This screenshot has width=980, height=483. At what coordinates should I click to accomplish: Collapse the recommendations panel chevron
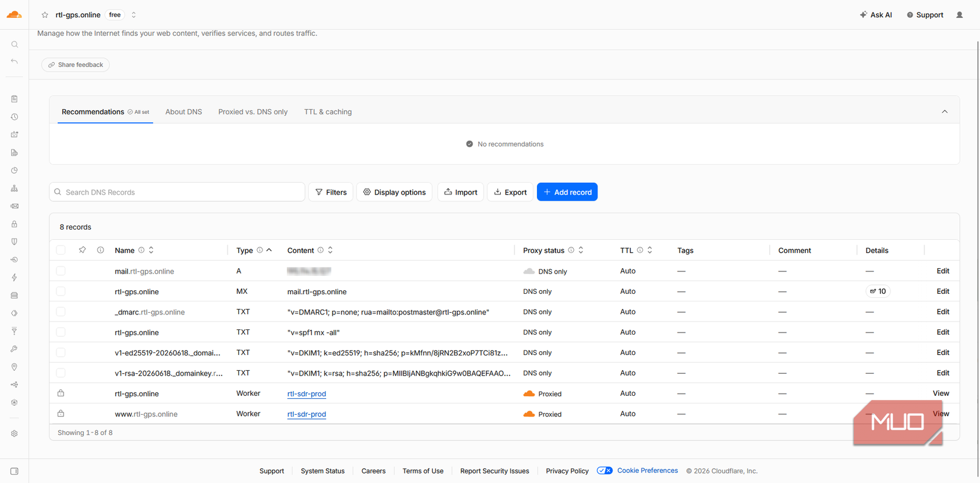[944, 112]
